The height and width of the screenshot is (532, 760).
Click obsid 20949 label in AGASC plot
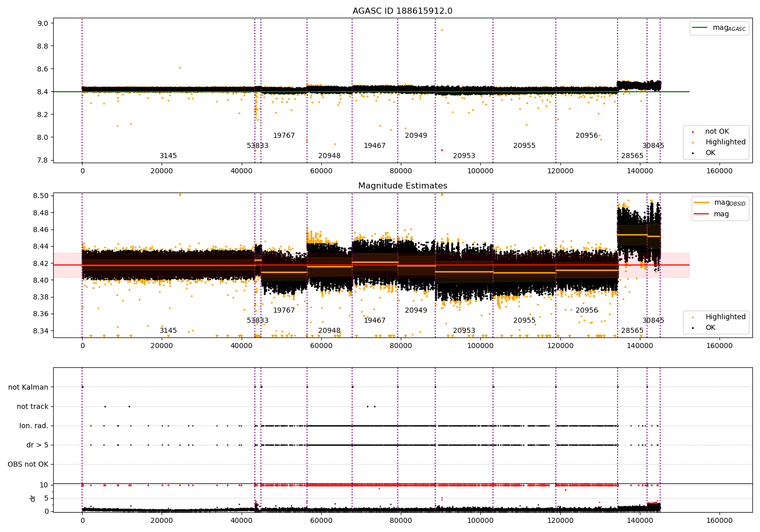tap(416, 135)
